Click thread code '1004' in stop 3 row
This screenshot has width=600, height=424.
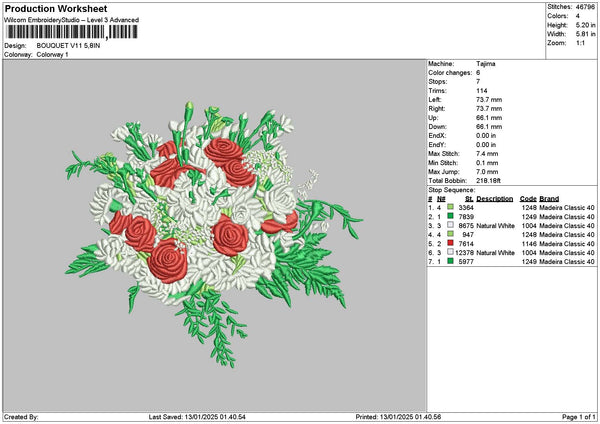tap(529, 226)
